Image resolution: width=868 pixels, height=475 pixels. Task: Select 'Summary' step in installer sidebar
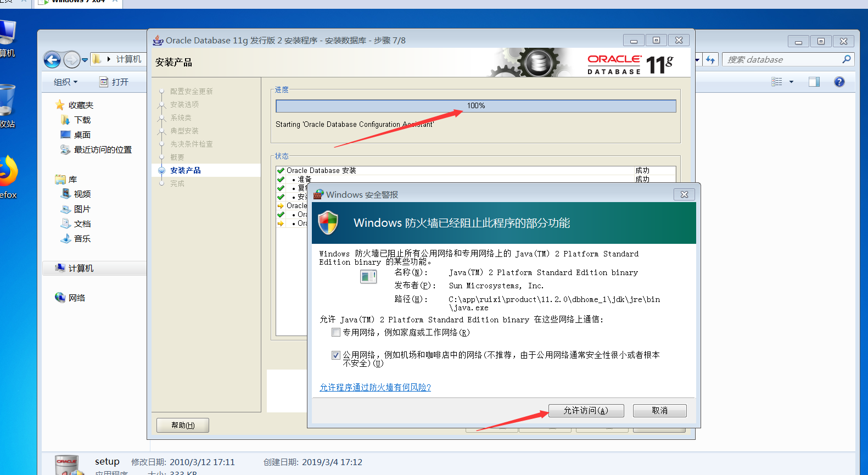177,157
